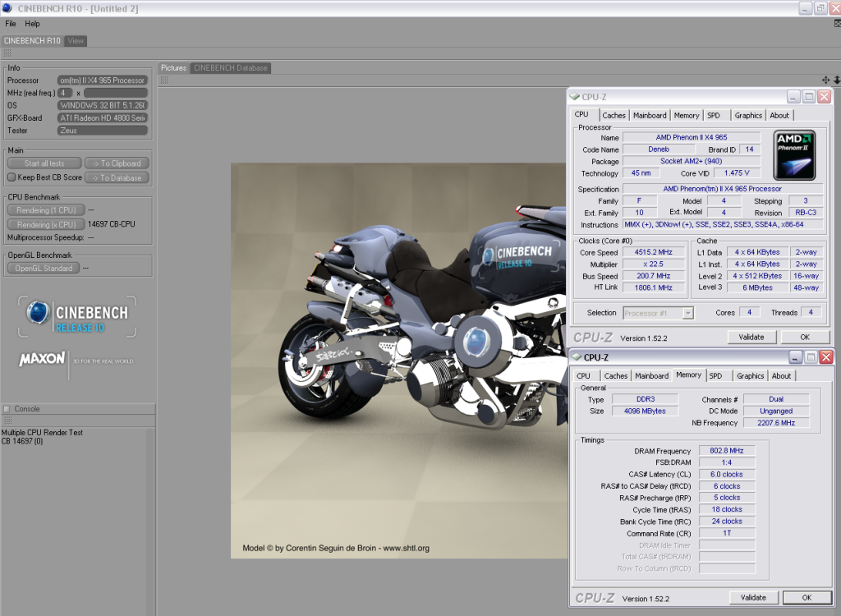Switch to the CINEBENCH Database tab
This screenshot has height=616, width=841.
(x=231, y=68)
